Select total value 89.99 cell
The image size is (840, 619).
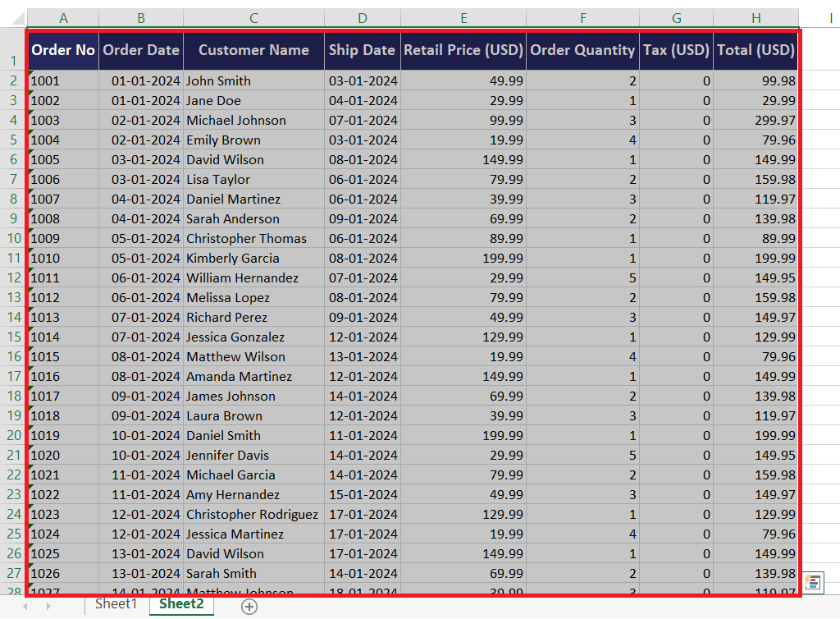(x=756, y=239)
